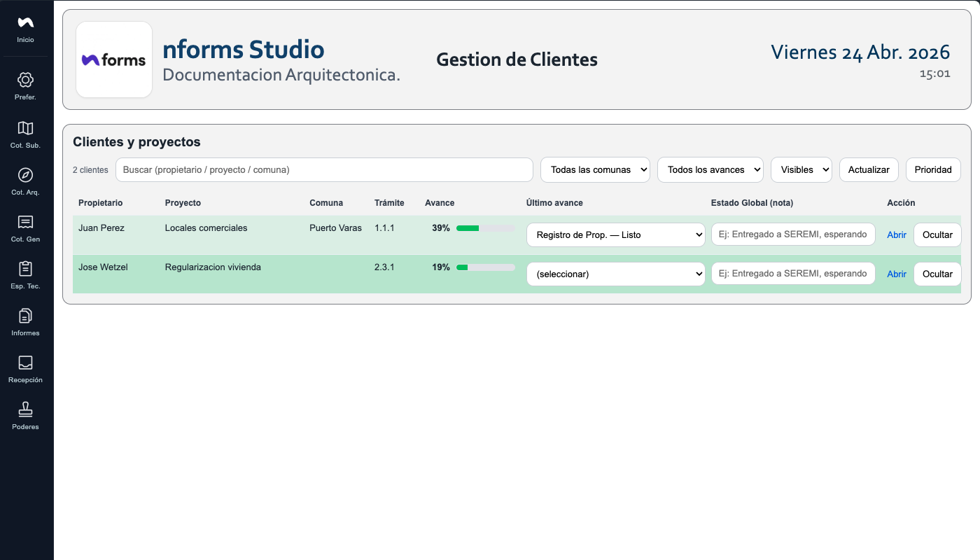Open the Juan Perez project link

pyautogui.click(x=897, y=235)
